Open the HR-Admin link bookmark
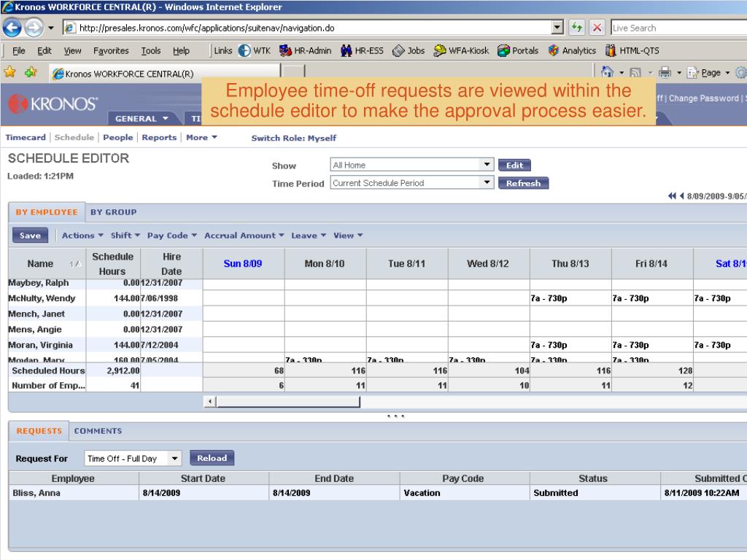This screenshot has height=560, width=747. pyautogui.click(x=305, y=50)
